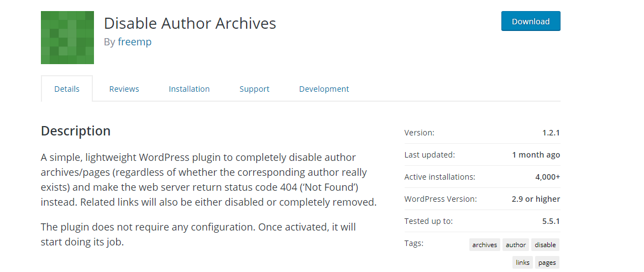The image size is (644, 272).
Task: Click the Description heading
Action: point(76,130)
